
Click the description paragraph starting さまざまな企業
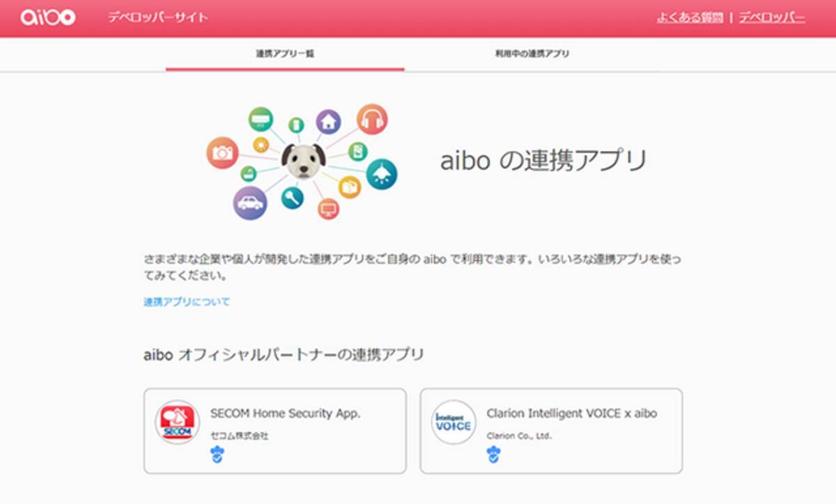tap(413, 267)
